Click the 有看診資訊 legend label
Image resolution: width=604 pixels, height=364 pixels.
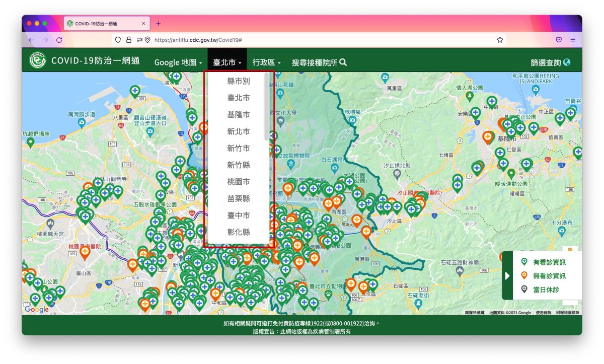(x=550, y=262)
